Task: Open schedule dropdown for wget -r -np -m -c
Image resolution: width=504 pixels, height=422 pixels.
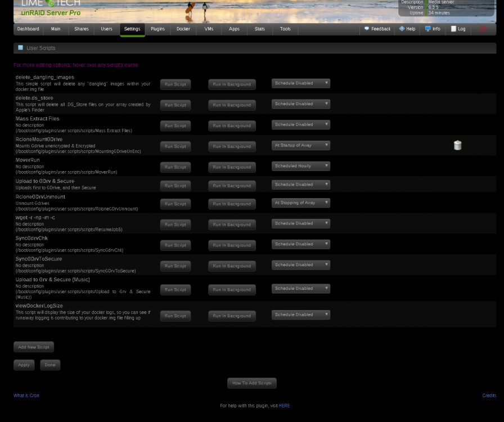Action: 301,223
